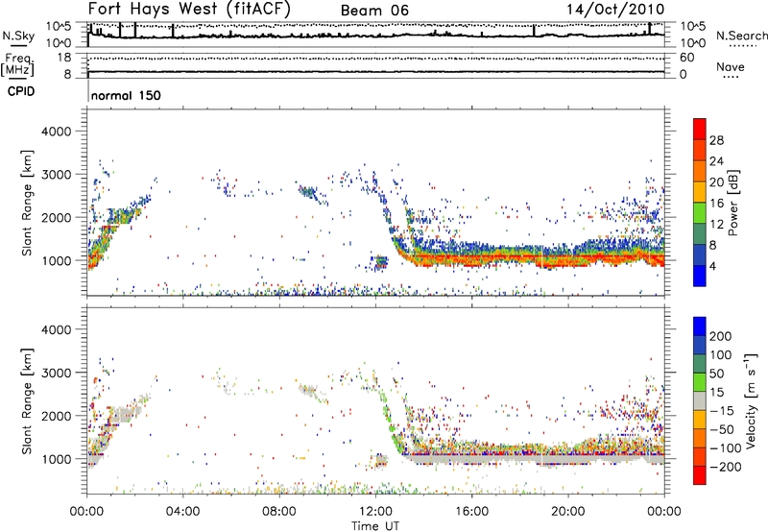Click the '-50' velocity colorbar label
768x532 pixels.
(722, 429)
